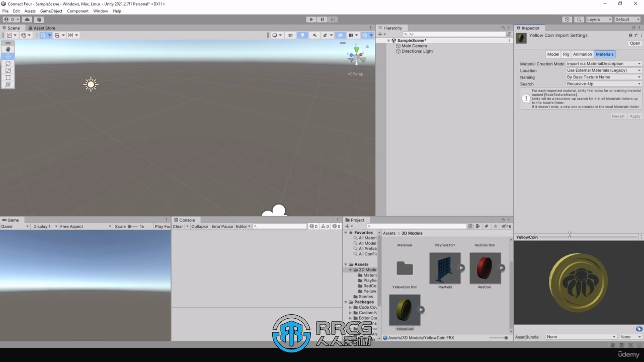
Task: Open tool handle pivot position dropdown
Action: (12, 35)
